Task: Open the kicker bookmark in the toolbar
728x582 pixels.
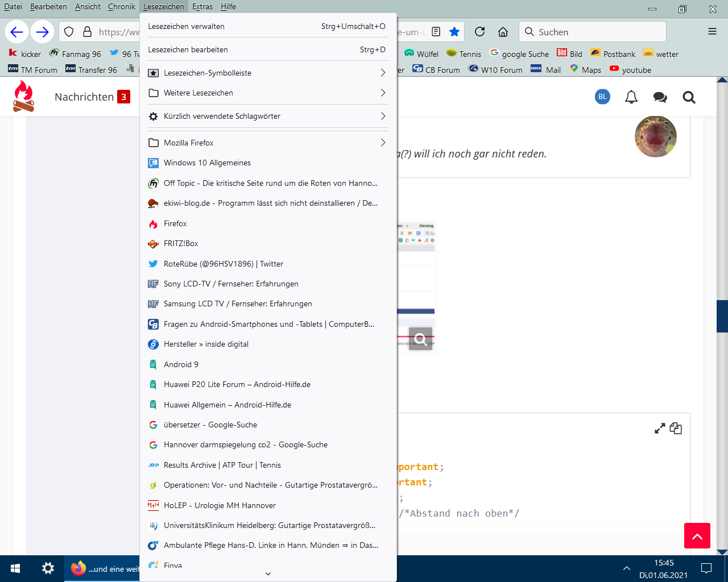Action: click(25, 54)
